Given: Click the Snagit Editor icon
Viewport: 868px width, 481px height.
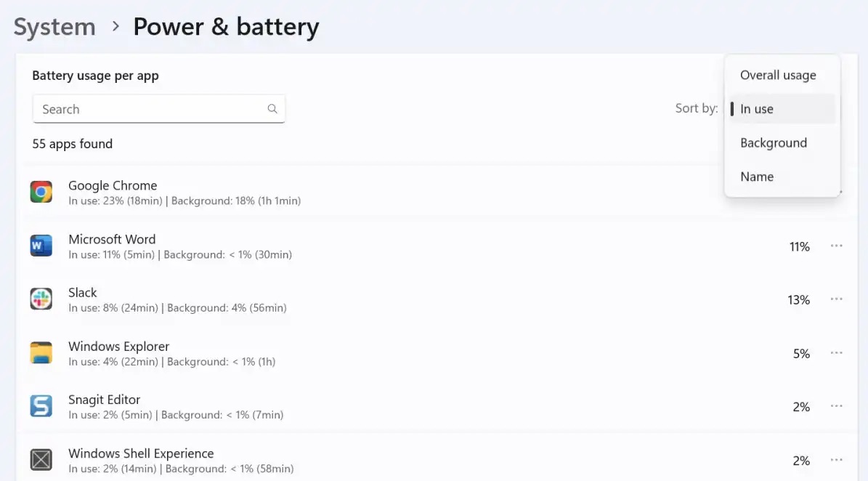Looking at the screenshot, I should [x=41, y=406].
